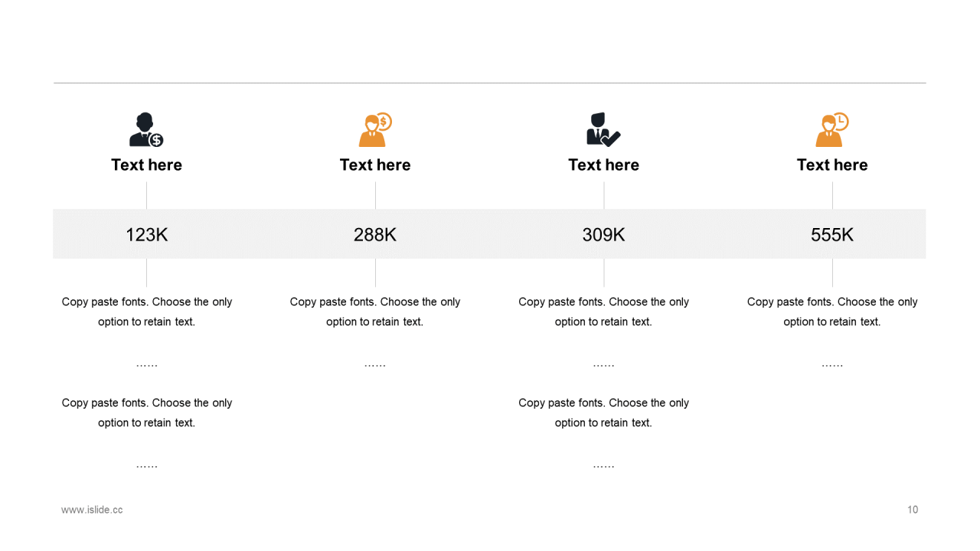Click the 309K statistic text
This screenshot has width=980, height=551.
pos(603,235)
